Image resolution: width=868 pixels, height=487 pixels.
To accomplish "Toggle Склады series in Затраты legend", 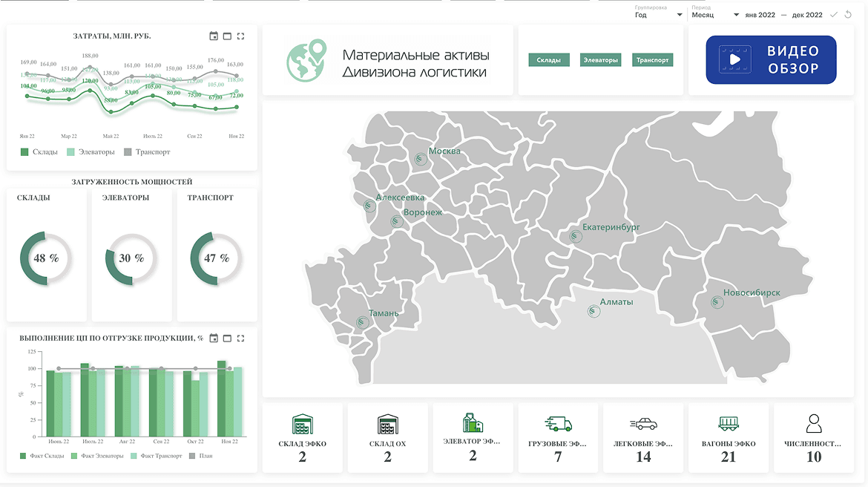I will (x=39, y=151).
